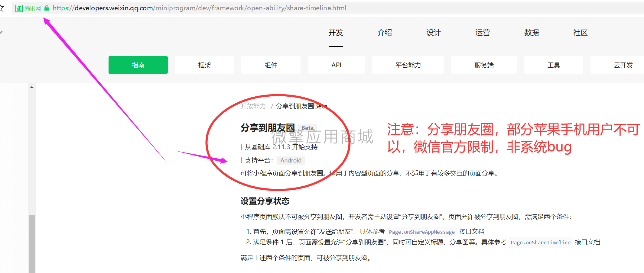Click the sidebar scrollbar thumb

coord(32,244)
